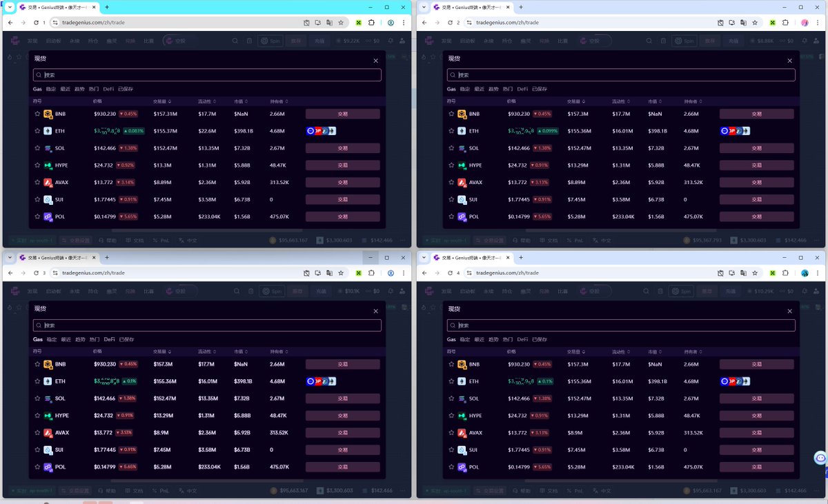Select the 已保存 tab in bottom-right window

click(x=540, y=339)
